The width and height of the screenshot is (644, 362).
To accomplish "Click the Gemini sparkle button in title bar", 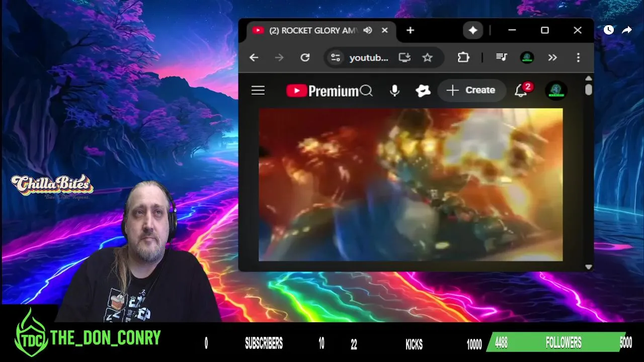I will point(473,31).
